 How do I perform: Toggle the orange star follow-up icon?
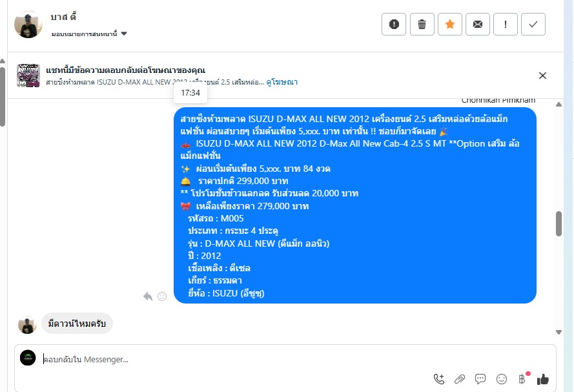click(x=450, y=24)
